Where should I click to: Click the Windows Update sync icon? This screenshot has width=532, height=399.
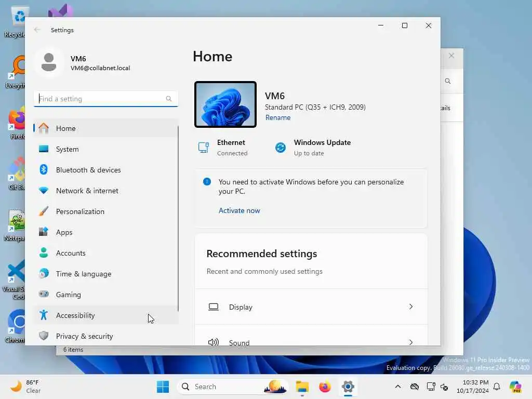coord(281,148)
